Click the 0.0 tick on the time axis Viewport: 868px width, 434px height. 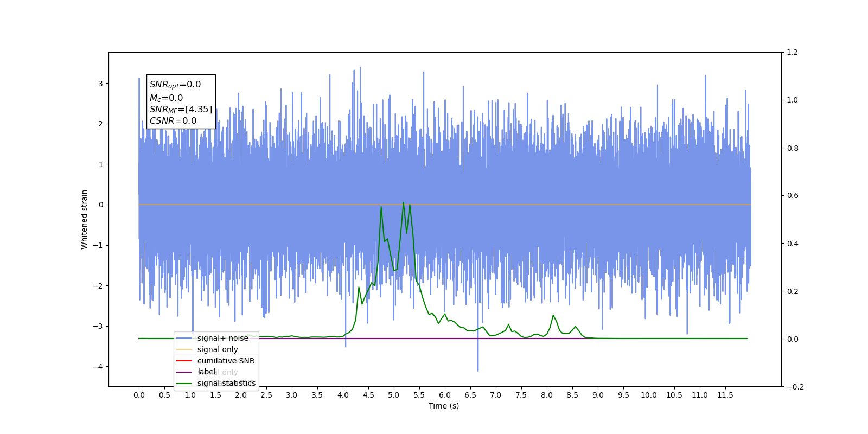point(139,395)
